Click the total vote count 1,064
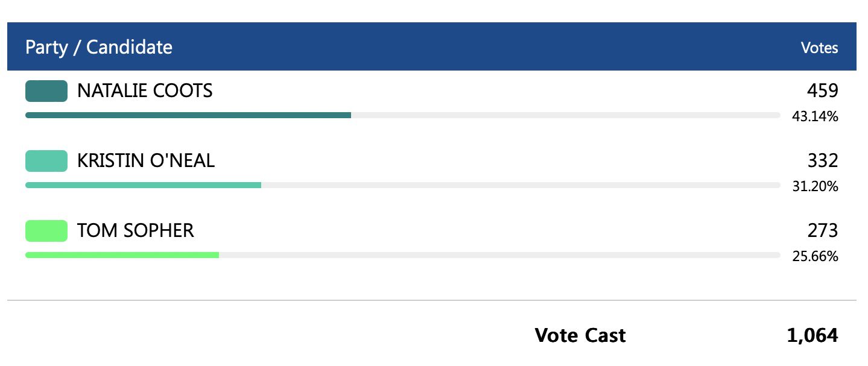The height and width of the screenshot is (366, 868). point(812,335)
